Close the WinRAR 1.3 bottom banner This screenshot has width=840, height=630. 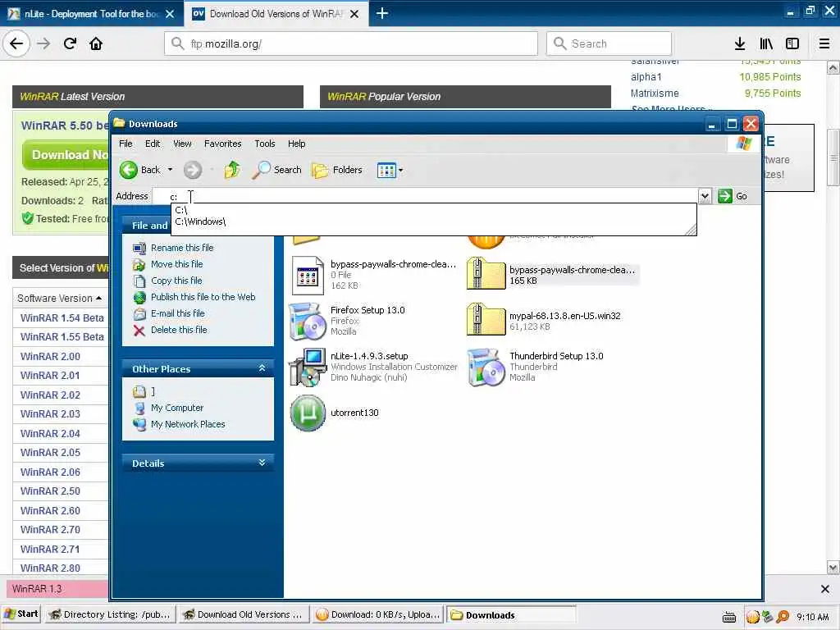tap(825, 589)
